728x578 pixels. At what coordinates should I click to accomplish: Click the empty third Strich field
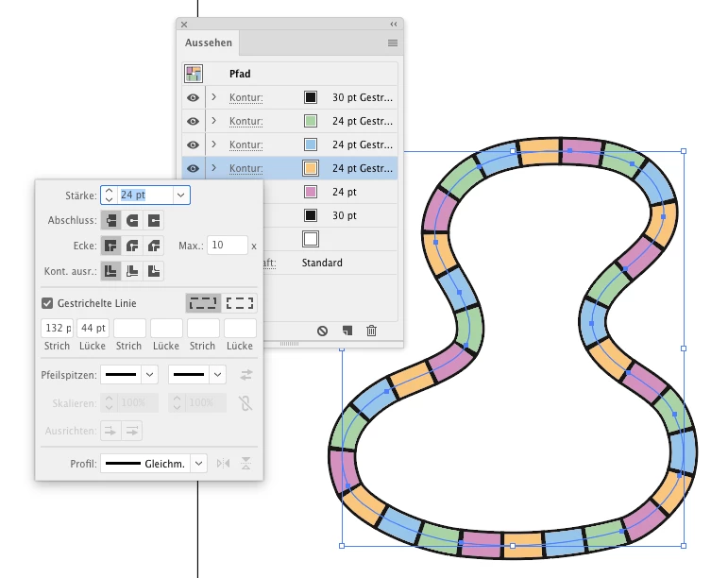pos(203,328)
